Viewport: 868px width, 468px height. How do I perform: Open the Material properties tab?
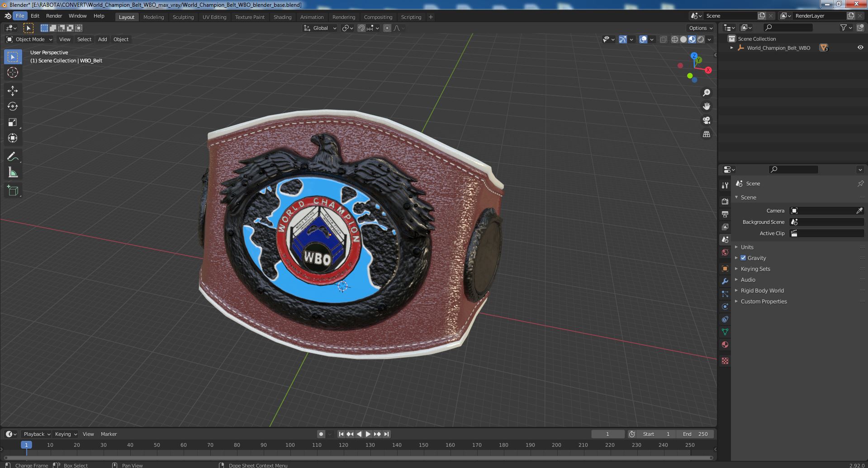pyautogui.click(x=725, y=345)
